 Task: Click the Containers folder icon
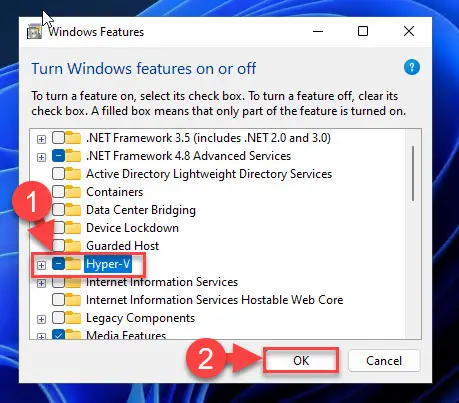[x=73, y=192]
